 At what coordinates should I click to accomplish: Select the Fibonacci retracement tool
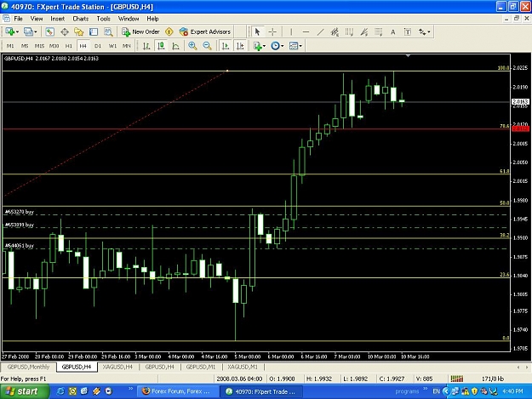coord(379,31)
